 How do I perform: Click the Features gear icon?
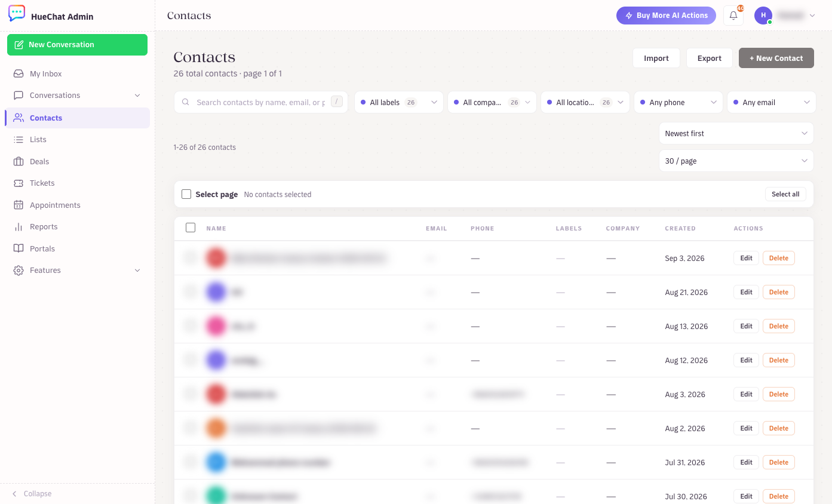coord(19,271)
